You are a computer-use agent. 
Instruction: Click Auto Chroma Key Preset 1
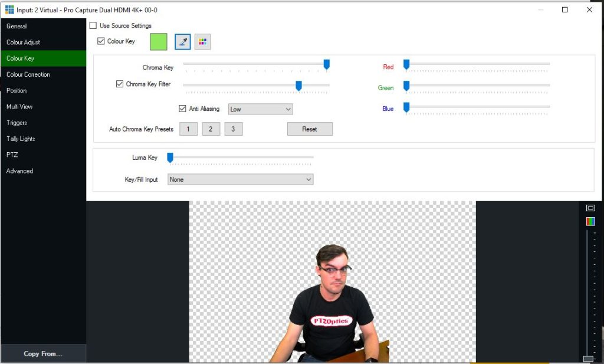coord(188,129)
